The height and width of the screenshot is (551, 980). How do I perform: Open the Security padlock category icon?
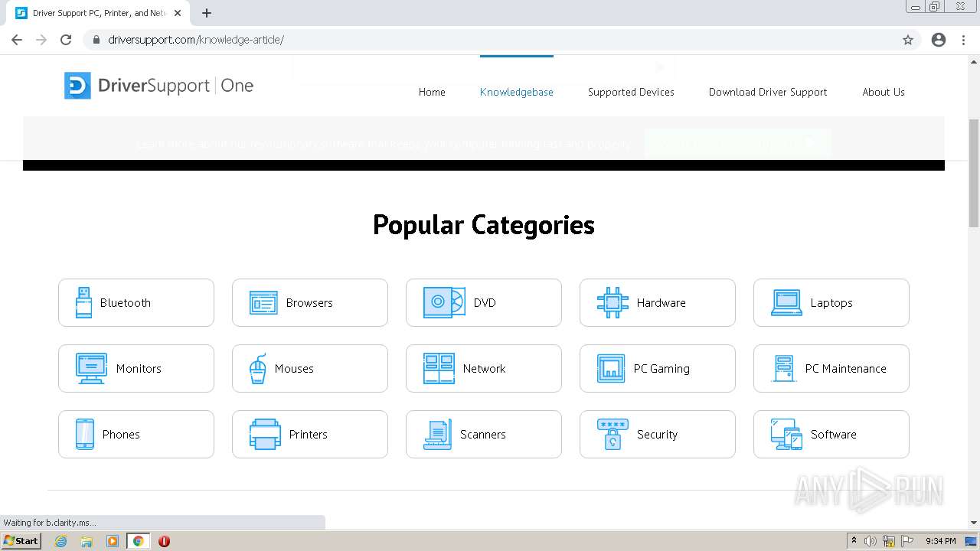(x=612, y=434)
